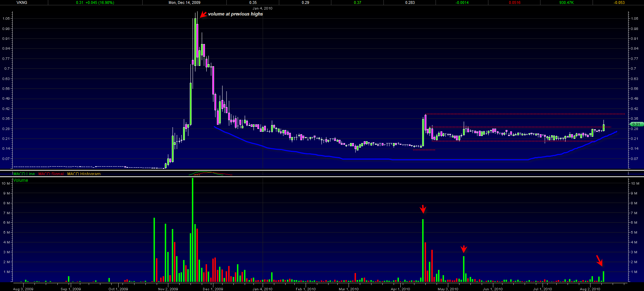
Task: Click the Oct 1, 2009 date axis label
Action: (x=118, y=289)
